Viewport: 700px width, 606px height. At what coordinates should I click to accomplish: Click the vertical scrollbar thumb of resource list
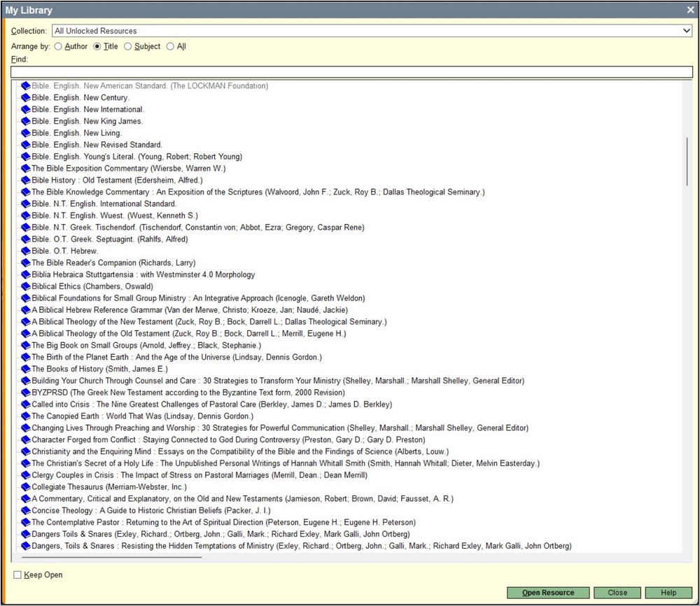[x=687, y=162]
